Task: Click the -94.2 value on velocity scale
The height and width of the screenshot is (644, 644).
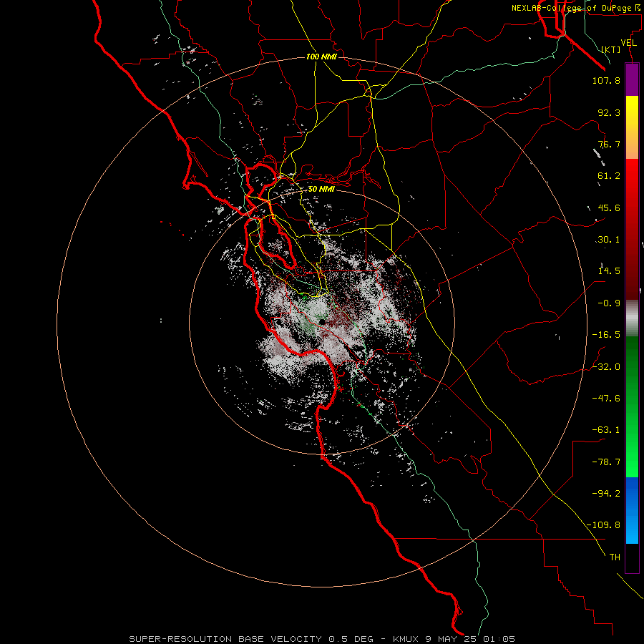Action: (x=606, y=494)
